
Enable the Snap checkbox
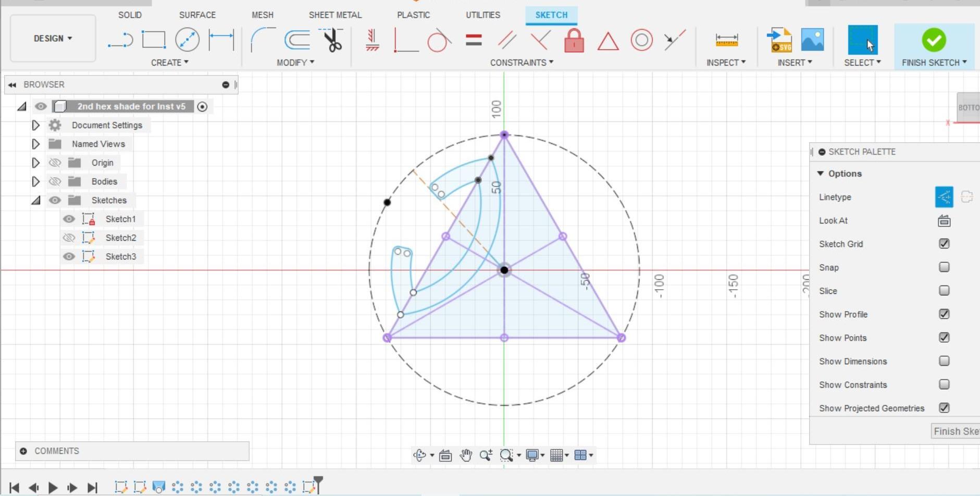coord(944,267)
